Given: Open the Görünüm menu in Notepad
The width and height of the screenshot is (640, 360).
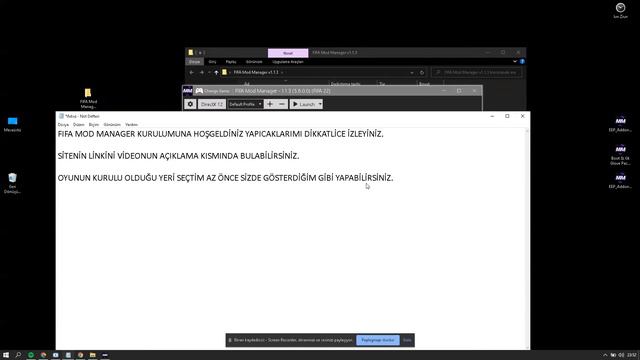Looking at the screenshot, I should (x=112, y=124).
